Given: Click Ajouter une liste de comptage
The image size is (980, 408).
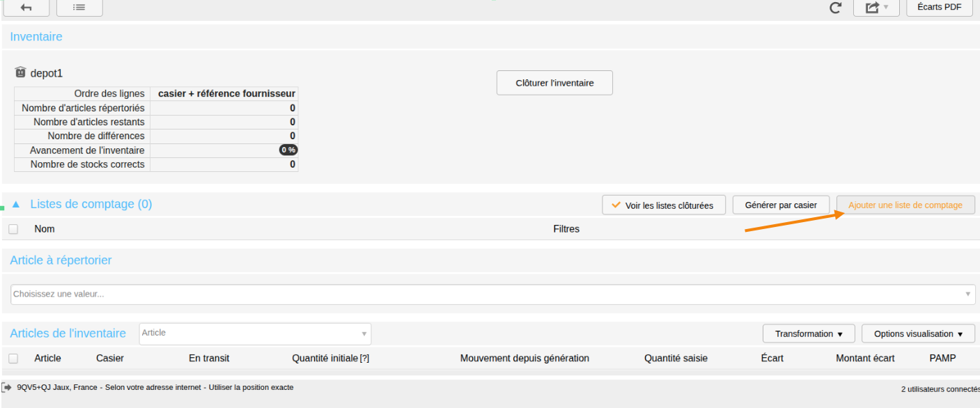Looking at the screenshot, I should tap(905, 205).
